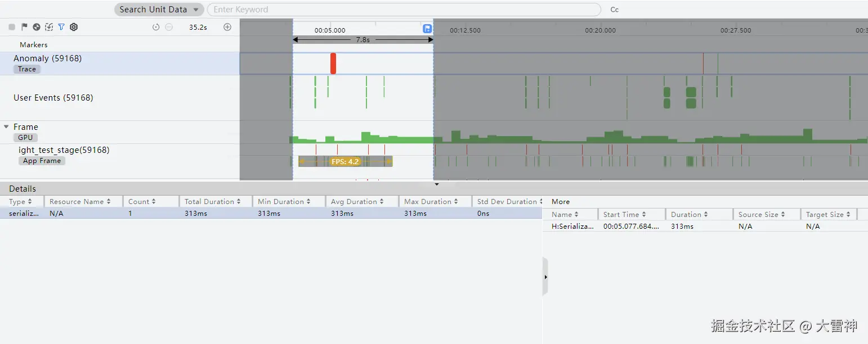Select the User Events (59168) row
This screenshot has width=868, height=344.
(x=120, y=98)
